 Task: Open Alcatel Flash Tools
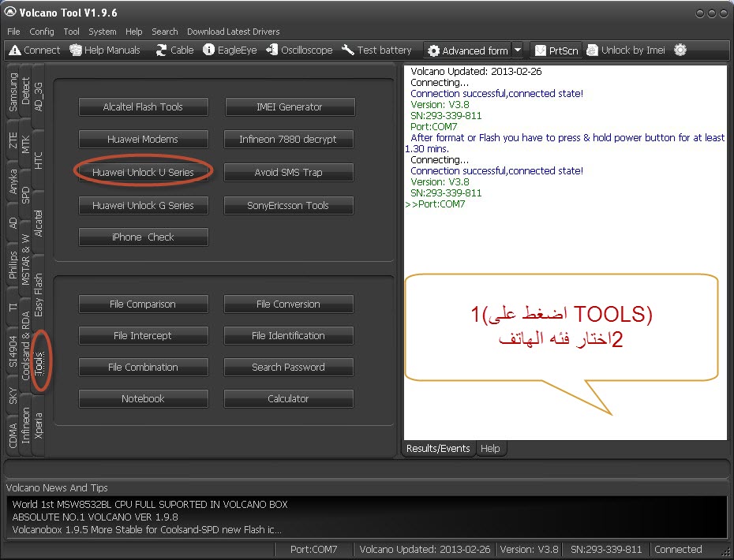[143, 106]
